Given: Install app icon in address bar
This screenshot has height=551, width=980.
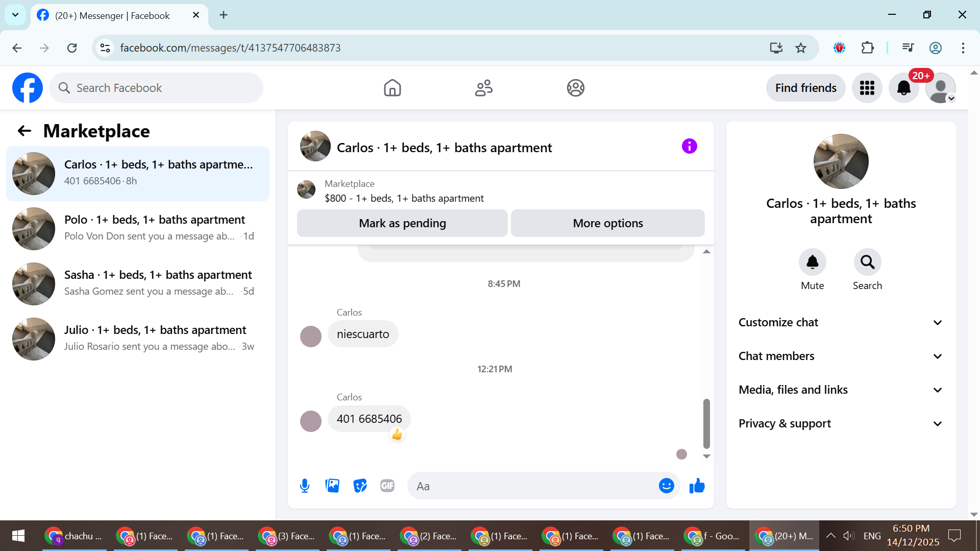Looking at the screenshot, I should point(776,48).
